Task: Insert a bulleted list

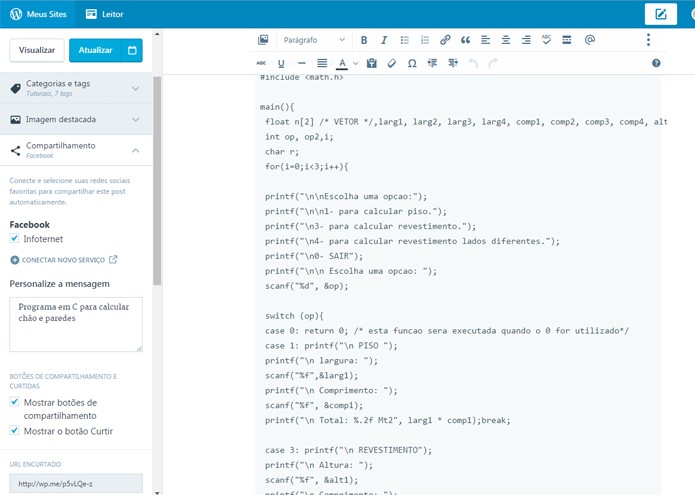Action: [405, 40]
